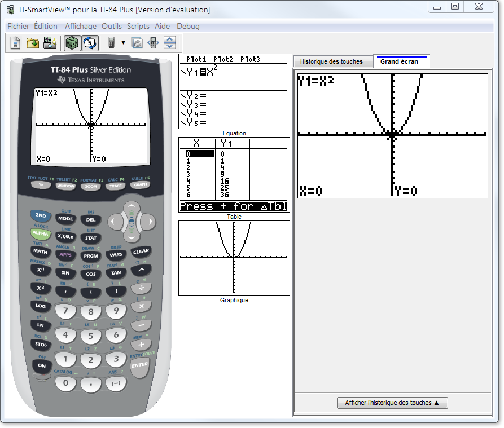Click the up-down arrows size icon

[170, 43]
